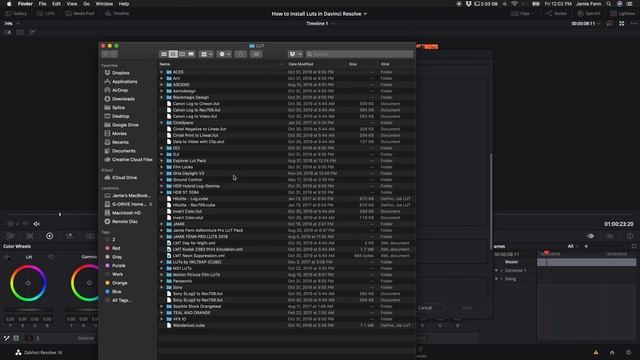This screenshot has width=640, height=360.
Task: Open the Finder toolbar Dropbox dropdown
Action: click(295, 54)
